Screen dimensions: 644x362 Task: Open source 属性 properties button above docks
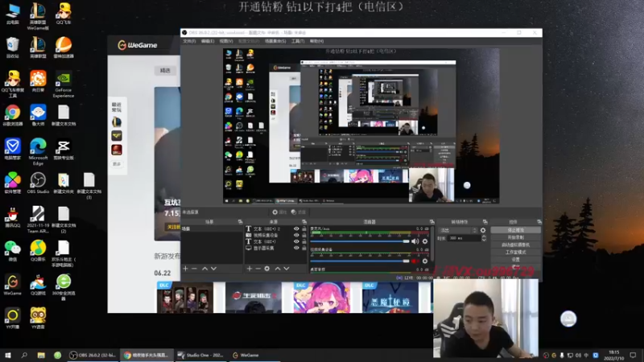pyautogui.click(x=279, y=212)
